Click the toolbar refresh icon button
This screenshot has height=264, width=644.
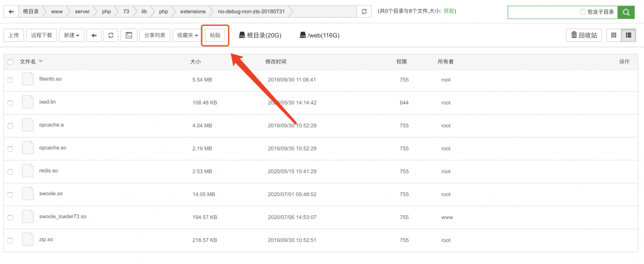point(111,35)
